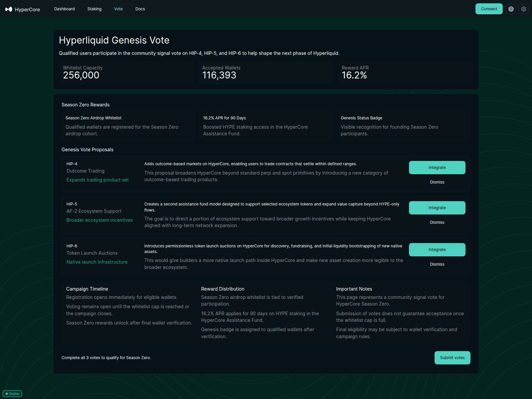532x399 pixels.
Task: Dismiss the HIP-4 proposal
Action: pyautogui.click(x=437, y=182)
